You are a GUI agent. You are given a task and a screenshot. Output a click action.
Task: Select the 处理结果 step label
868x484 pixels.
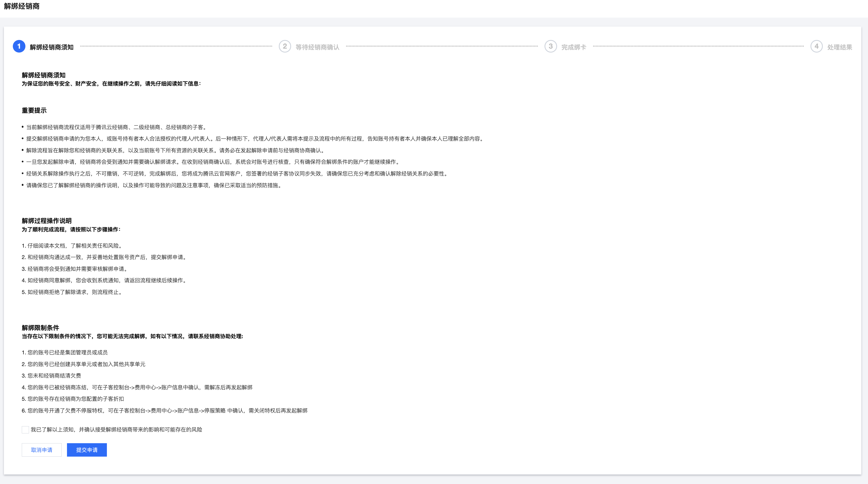[x=839, y=47]
